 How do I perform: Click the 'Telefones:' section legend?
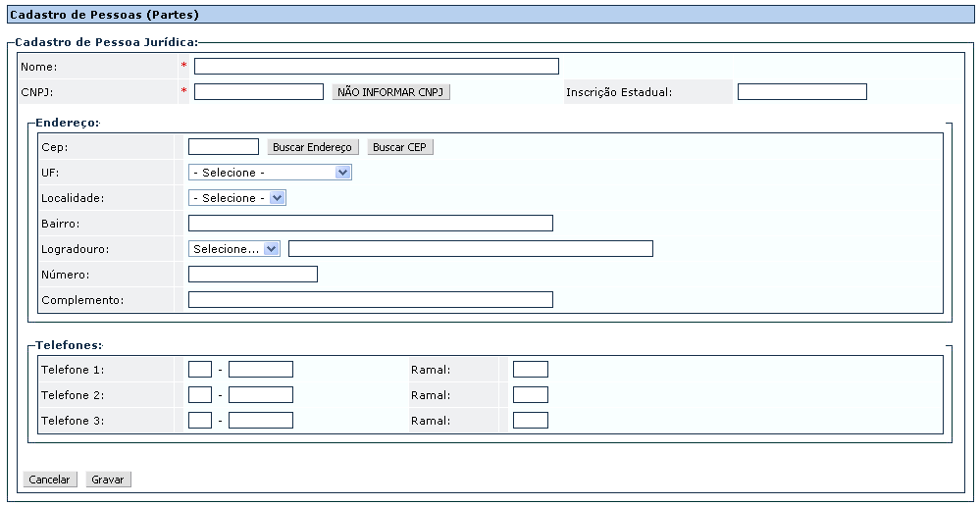[69, 345]
